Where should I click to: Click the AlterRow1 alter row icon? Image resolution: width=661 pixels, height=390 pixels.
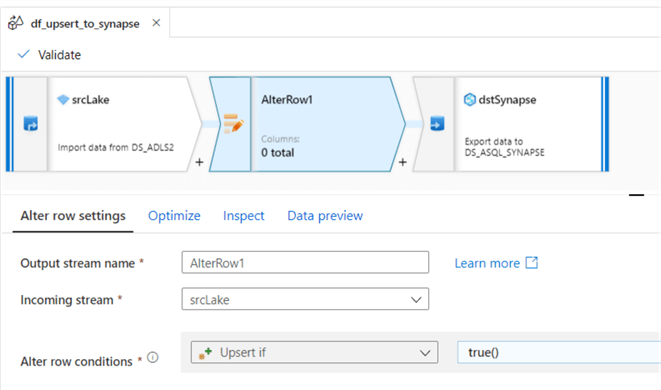234,124
